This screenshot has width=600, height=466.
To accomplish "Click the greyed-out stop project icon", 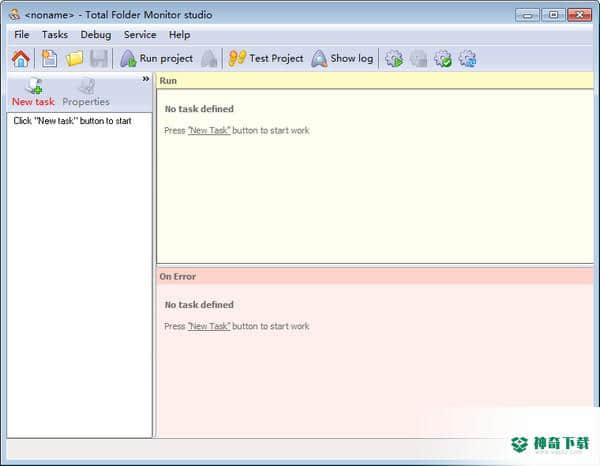I will pos(209,59).
